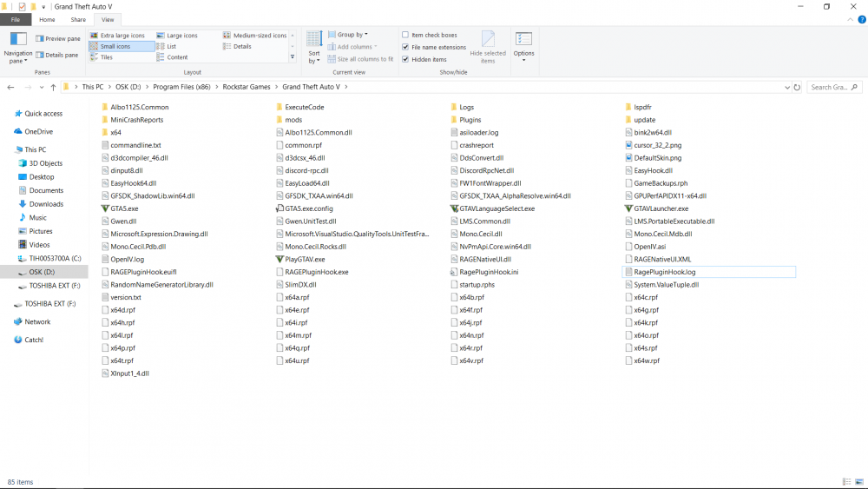Screen dimensions: 868x489
Task: Refresh the current folder
Action: [797, 87]
